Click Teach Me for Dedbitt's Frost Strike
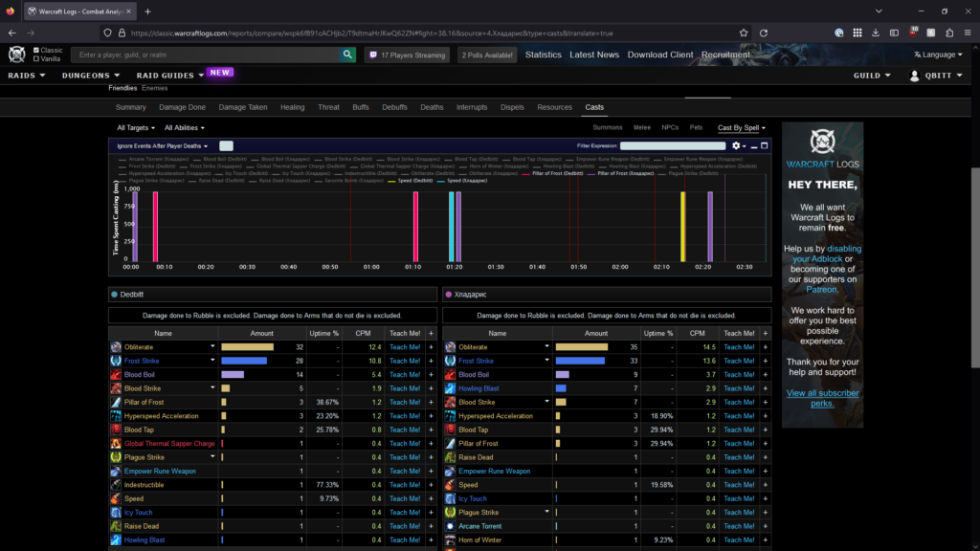 point(404,362)
